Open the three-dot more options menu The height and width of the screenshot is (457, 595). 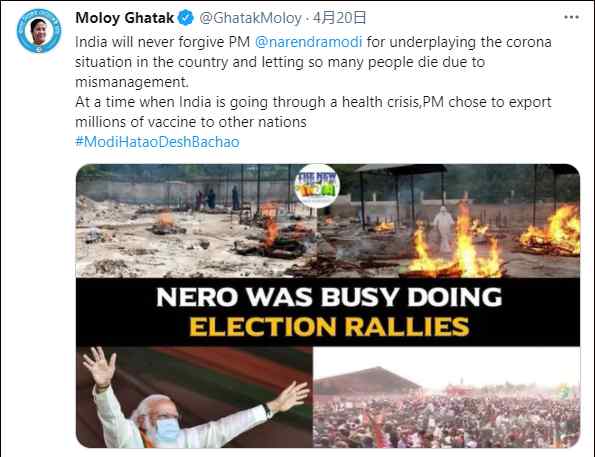click(x=571, y=17)
